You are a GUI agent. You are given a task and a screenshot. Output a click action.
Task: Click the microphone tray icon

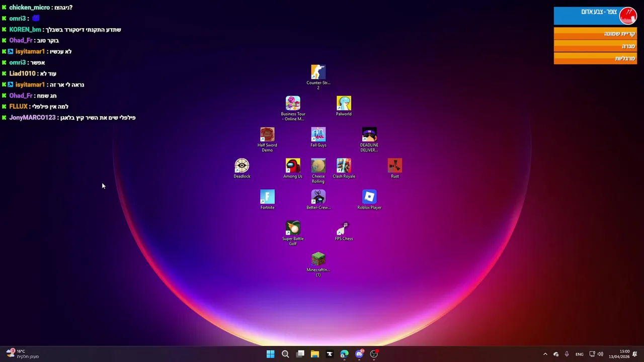click(x=567, y=354)
